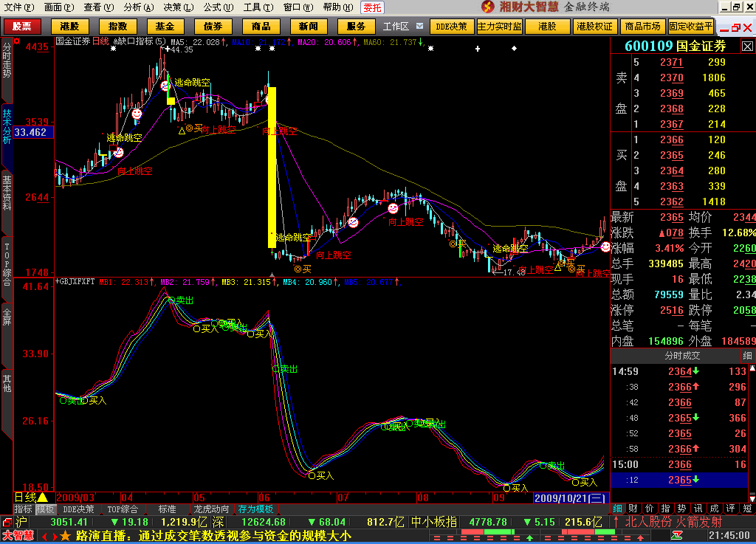Click the 港股权证 toolbar button
The width and height of the screenshot is (756, 544).
(594, 27)
